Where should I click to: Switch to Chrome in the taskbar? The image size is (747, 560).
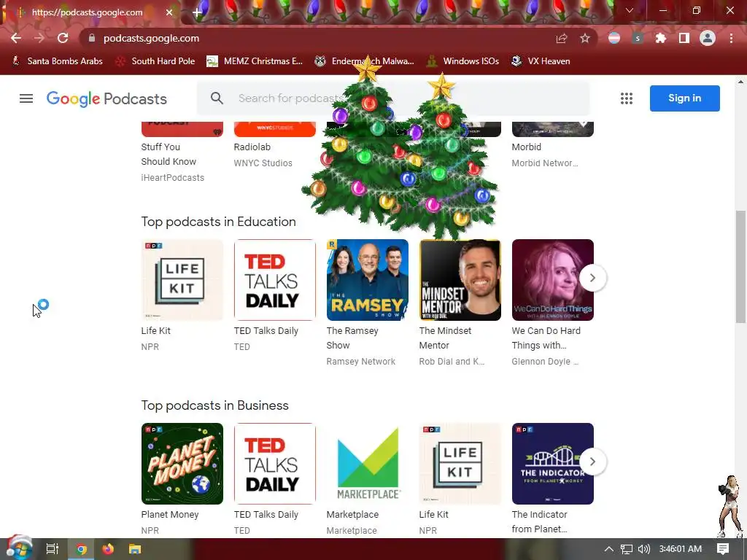click(82, 549)
